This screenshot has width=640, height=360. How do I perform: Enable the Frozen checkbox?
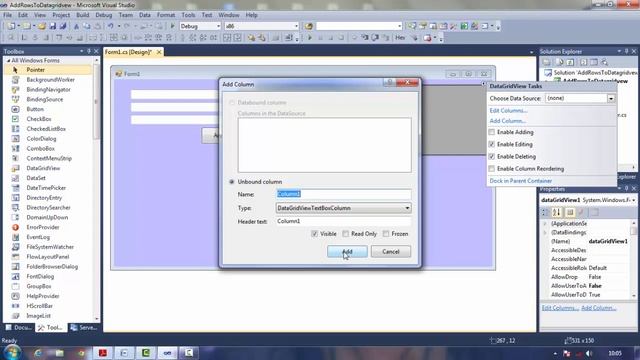pos(386,234)
